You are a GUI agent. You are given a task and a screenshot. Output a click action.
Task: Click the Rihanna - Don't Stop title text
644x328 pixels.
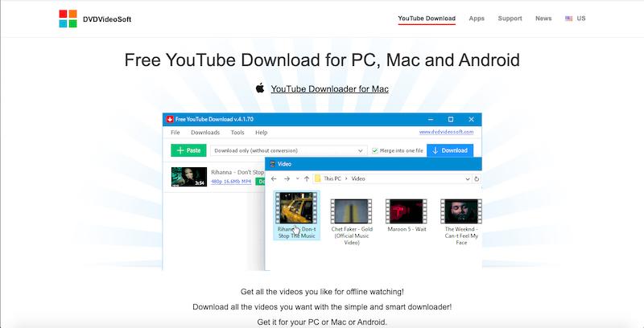[x=237, y=172]
